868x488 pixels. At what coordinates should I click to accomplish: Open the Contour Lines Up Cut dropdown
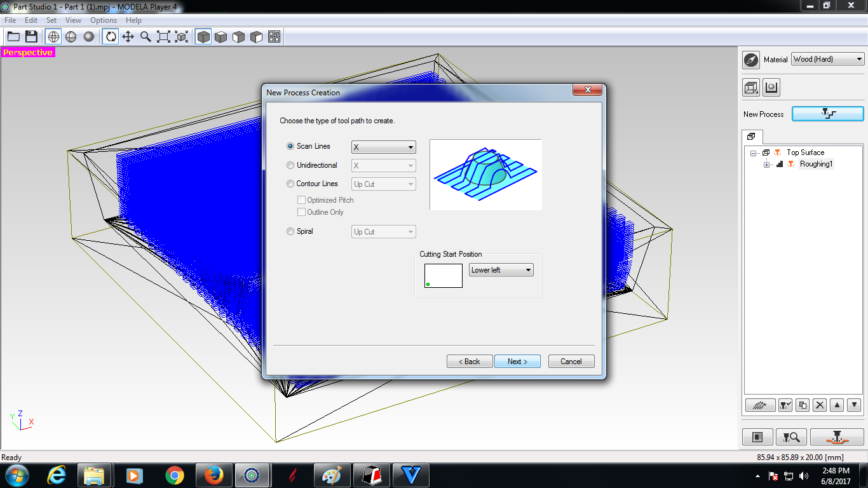coord(384,184)
